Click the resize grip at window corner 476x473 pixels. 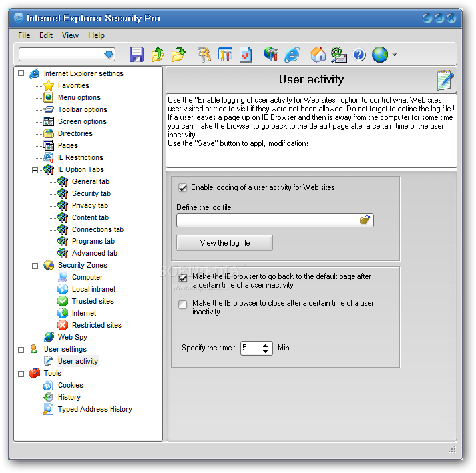(452, 450)
